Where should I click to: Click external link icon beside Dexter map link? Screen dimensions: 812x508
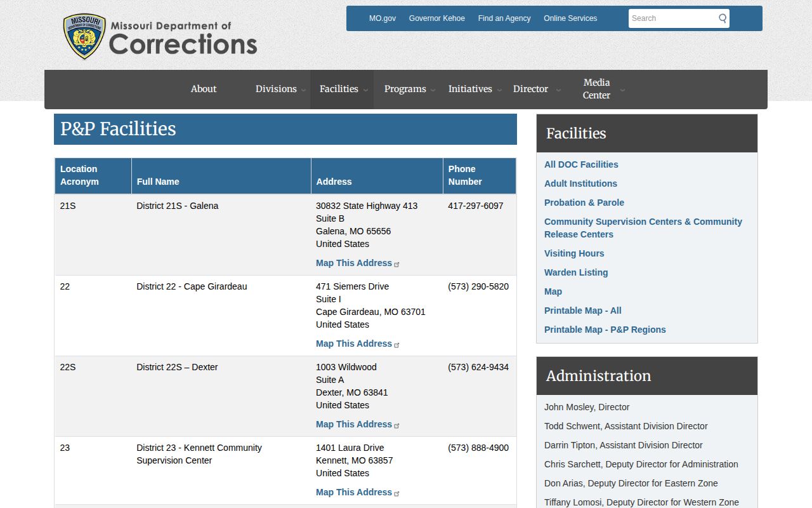397,425
